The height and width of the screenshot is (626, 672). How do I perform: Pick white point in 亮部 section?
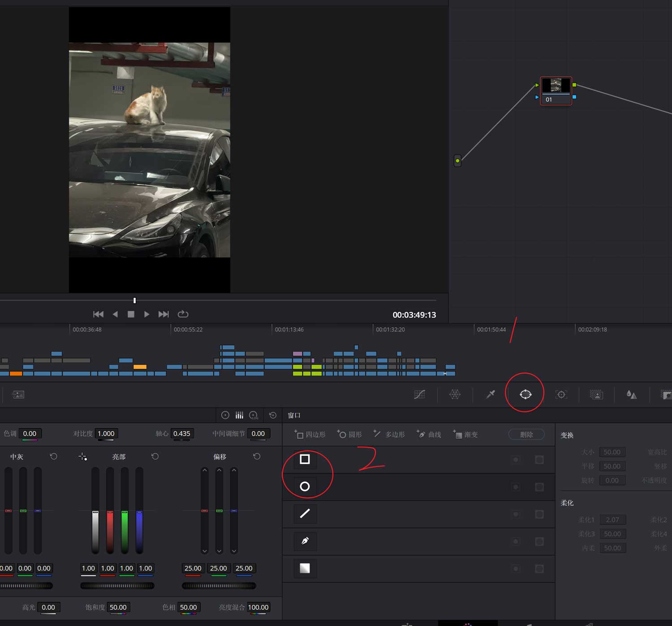82,457
